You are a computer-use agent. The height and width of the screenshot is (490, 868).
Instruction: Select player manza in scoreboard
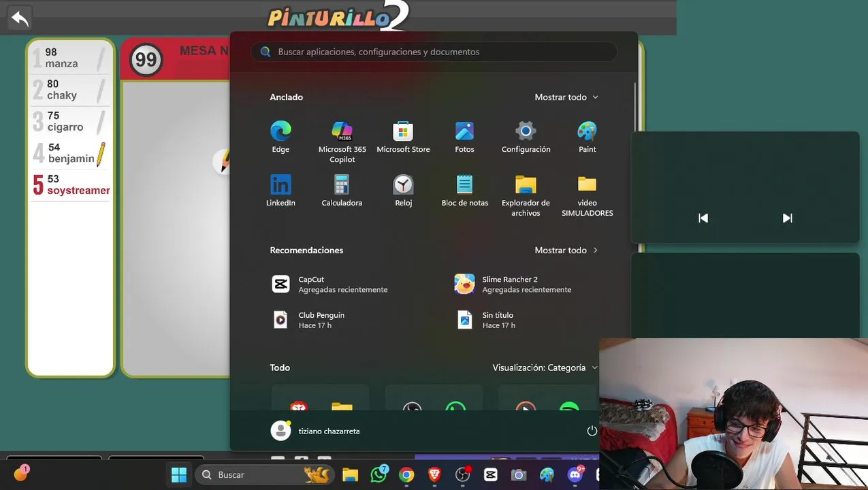70,59
